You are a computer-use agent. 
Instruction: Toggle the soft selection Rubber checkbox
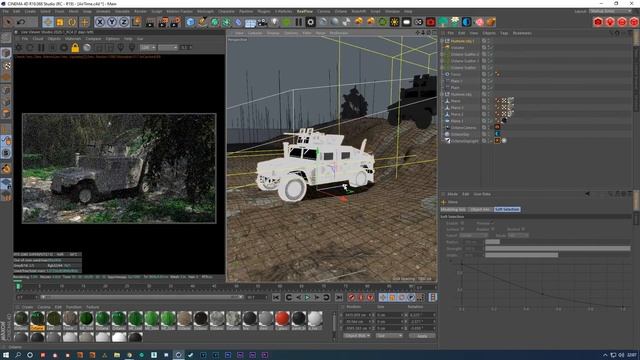pos(493,229)
